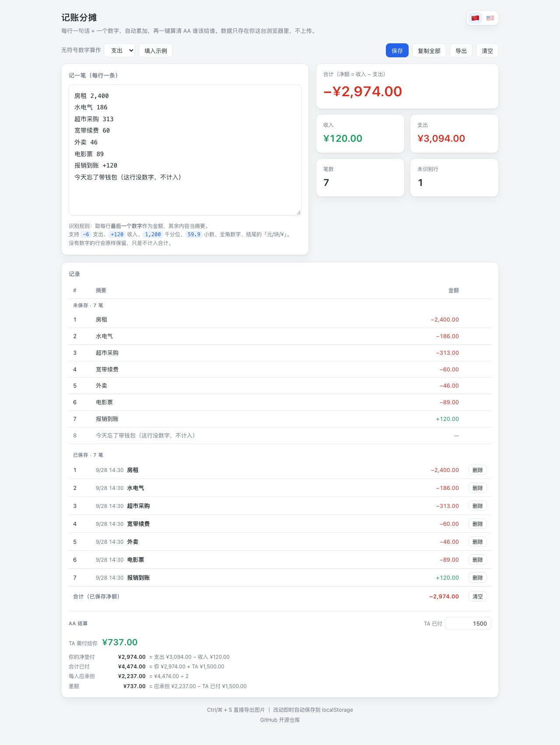This screenshot has width=560, height=745.
Task: Click the 摘要 column header
Action: 101,290
